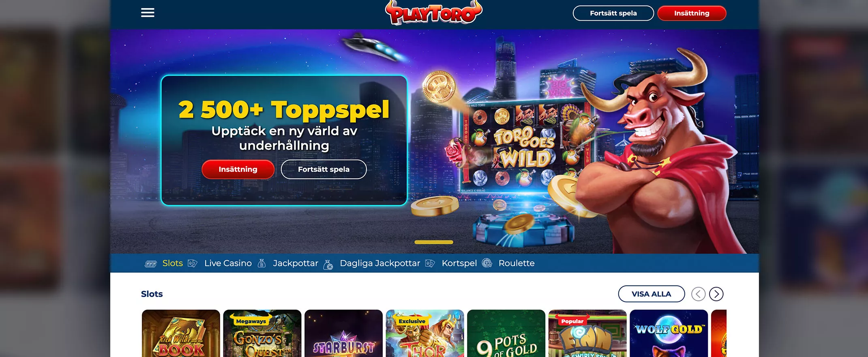Image resolution: width=868 pixels, height=357 pixels.
Task: Click the header Fortsätt spela button
Action: coord(613,13)
